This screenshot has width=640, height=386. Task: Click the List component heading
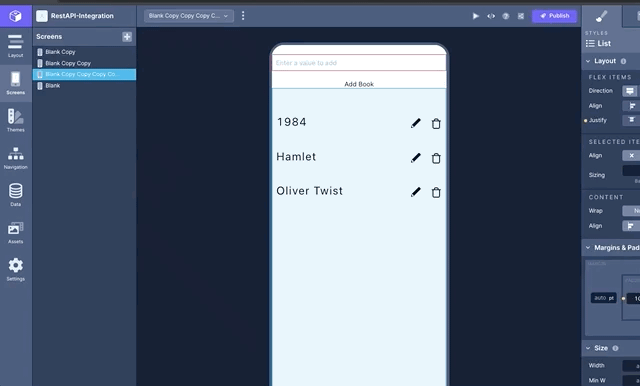point(598,43)
